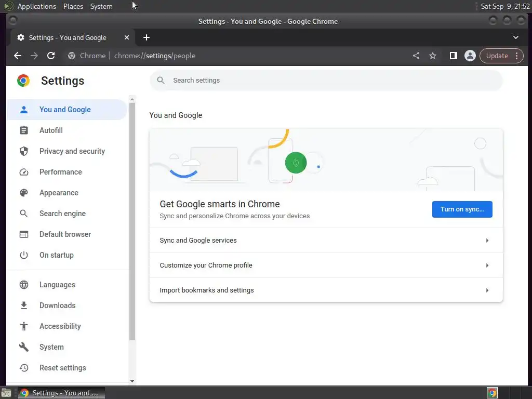The height and width of the screenshot is (399, 532).
Task: Open Search engine settings section
Action: click(x=67, y=214)
